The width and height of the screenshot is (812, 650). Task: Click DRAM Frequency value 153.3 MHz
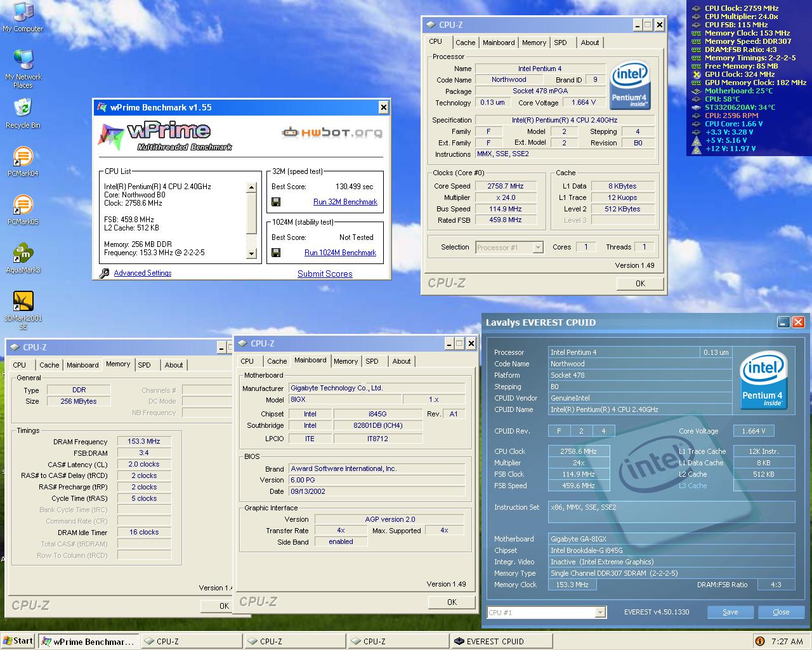point(144,441)
